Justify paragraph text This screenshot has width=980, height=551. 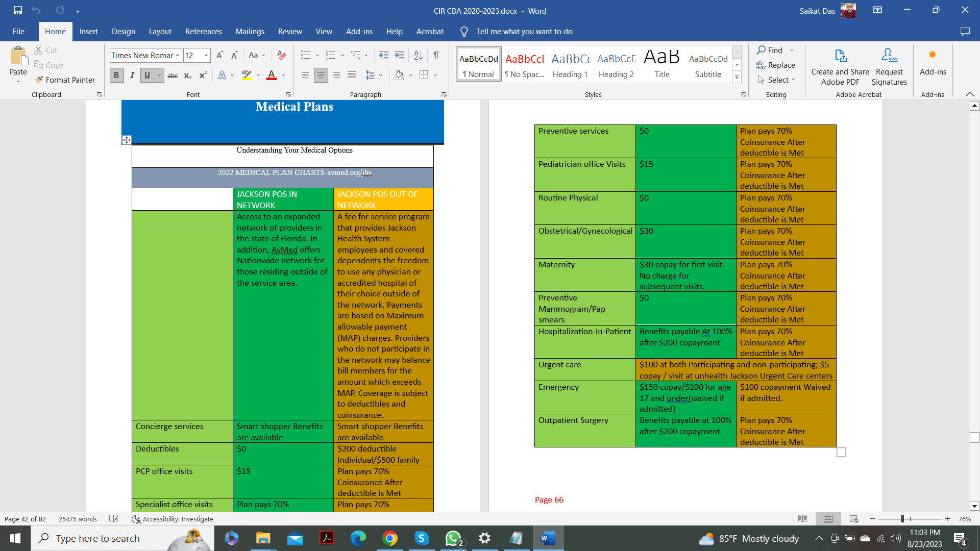pos(352,76)
